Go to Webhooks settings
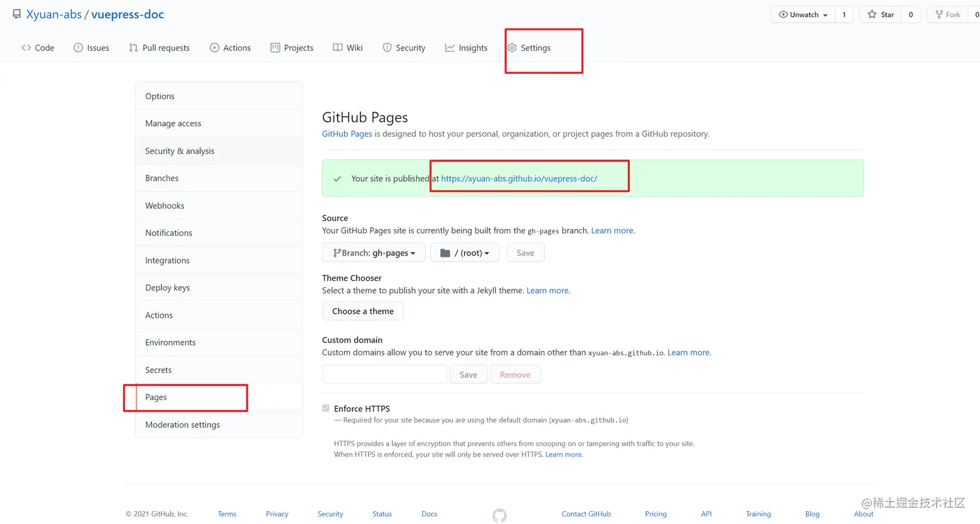The height and width of the screenshot is (524, 980). (x=219, y=206)
